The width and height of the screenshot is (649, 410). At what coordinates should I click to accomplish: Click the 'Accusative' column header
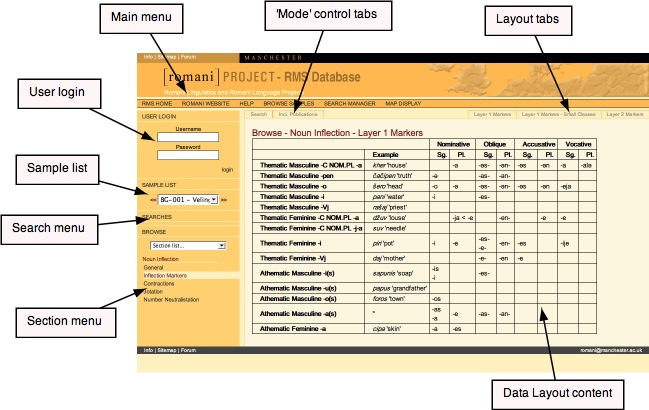point(538,144)
